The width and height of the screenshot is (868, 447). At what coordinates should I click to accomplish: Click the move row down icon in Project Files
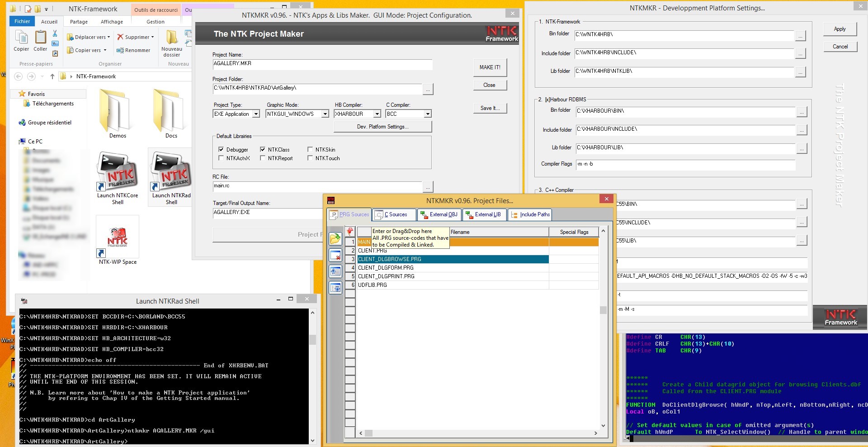335,287
